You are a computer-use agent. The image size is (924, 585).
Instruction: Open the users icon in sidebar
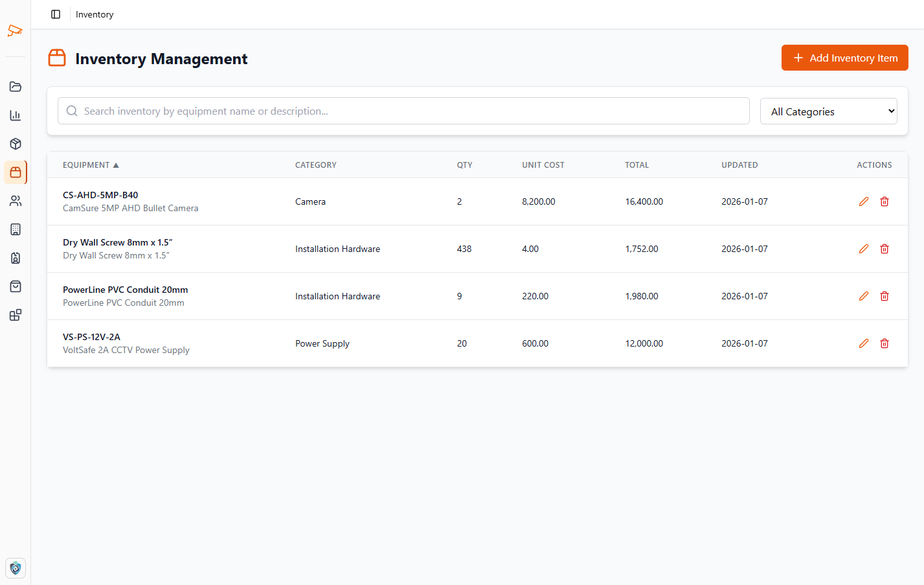point(16,201)
